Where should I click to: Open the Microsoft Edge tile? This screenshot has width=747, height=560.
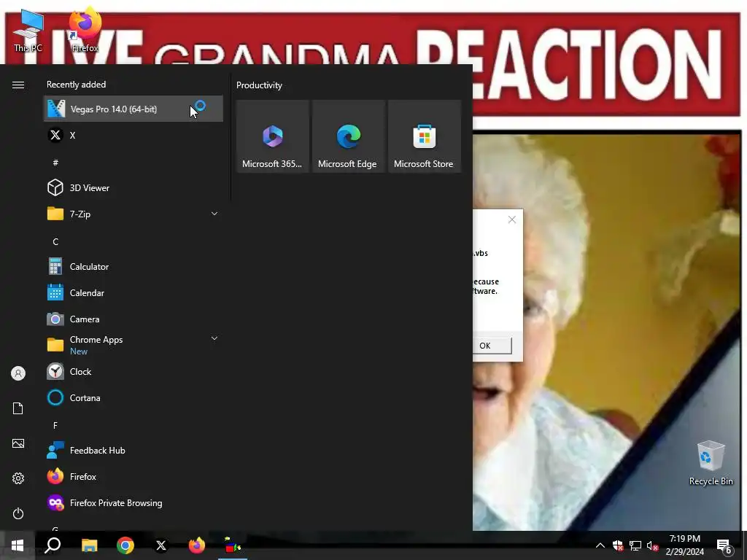(348, 136)
